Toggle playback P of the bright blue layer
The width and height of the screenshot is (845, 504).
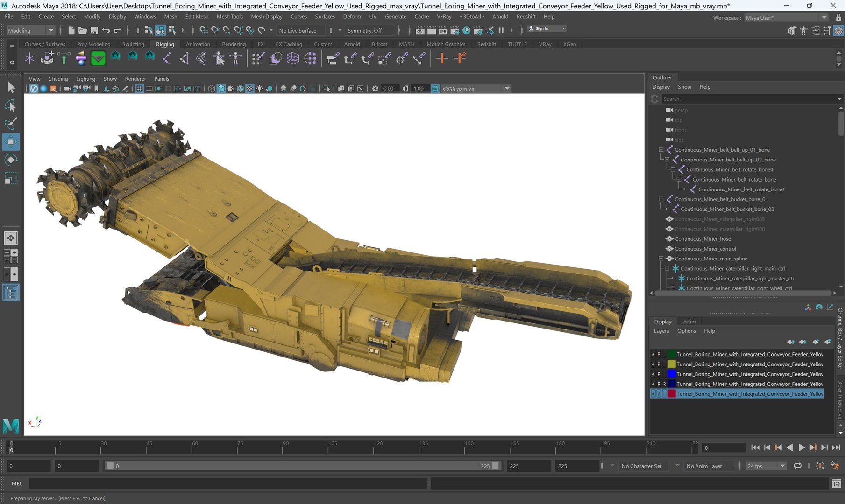pos(659,374)
